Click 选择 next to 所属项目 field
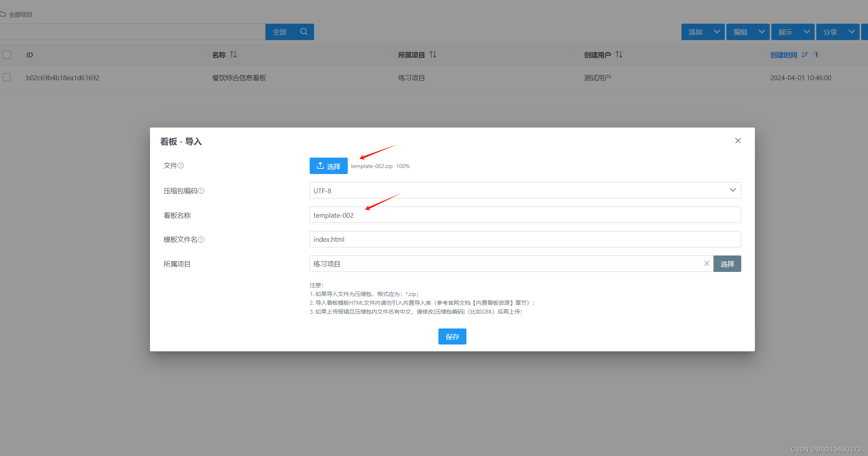 [x=727, y=263]
